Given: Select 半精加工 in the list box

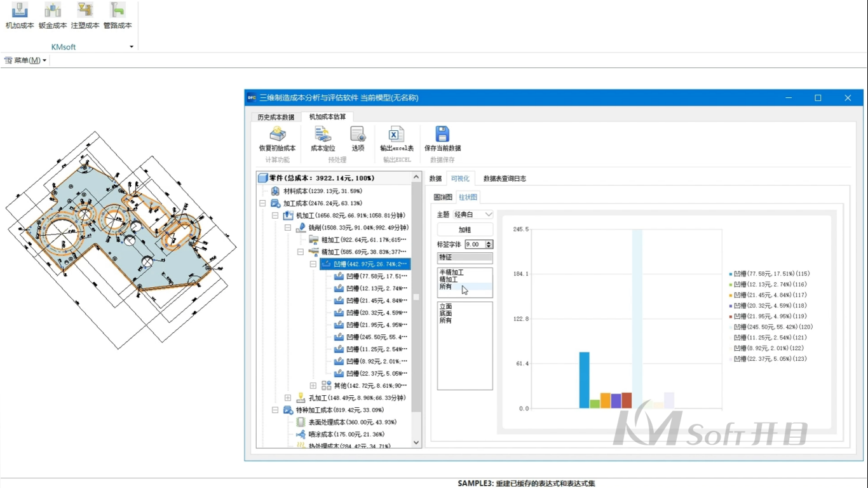Looking at the screenshot, I should pos(451,273).
